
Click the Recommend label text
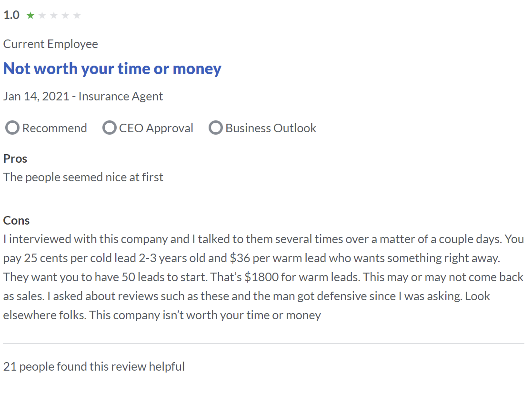[55, 128]
